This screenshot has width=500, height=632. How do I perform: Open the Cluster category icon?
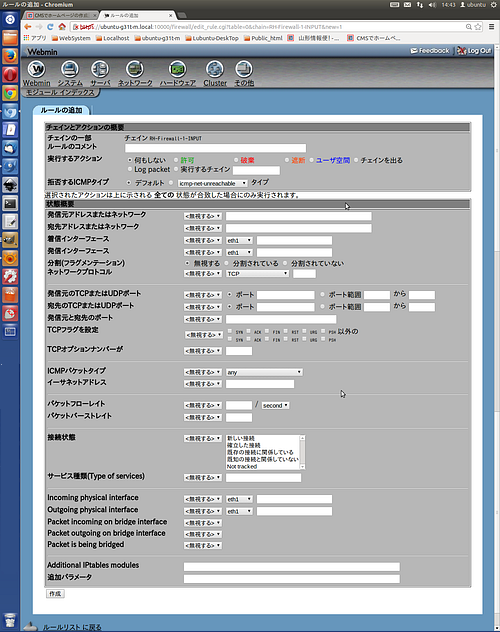[x=215, y=70]
